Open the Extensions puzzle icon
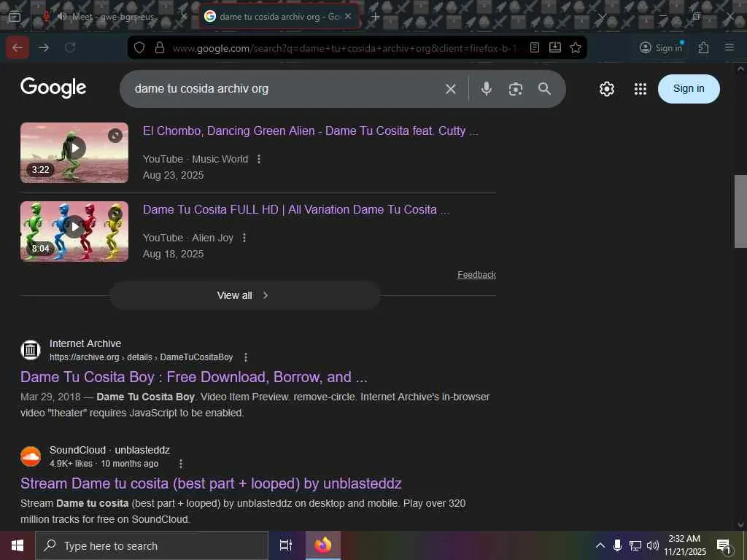The width and height of the screenshot is (747, 560). pyautogui.click(x=704, y=47)
